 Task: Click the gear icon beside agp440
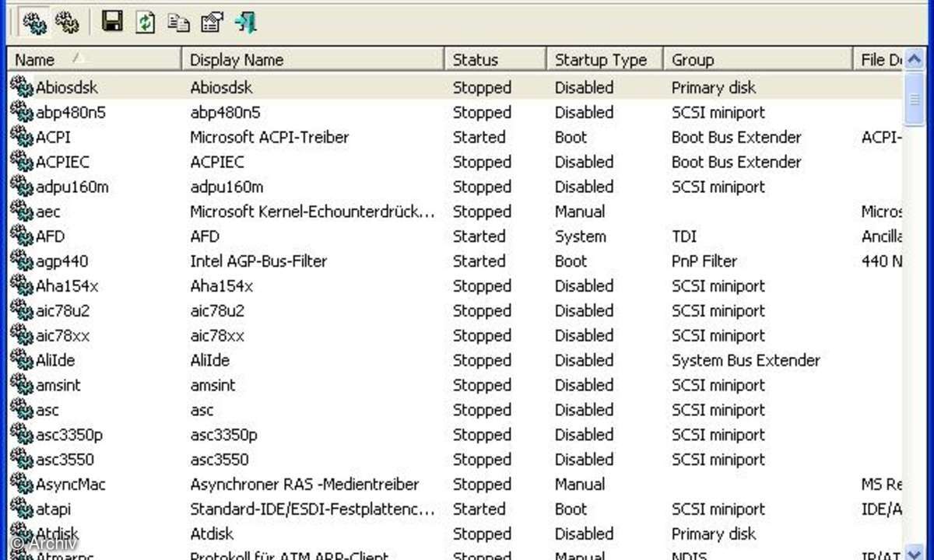click(21, 261)
